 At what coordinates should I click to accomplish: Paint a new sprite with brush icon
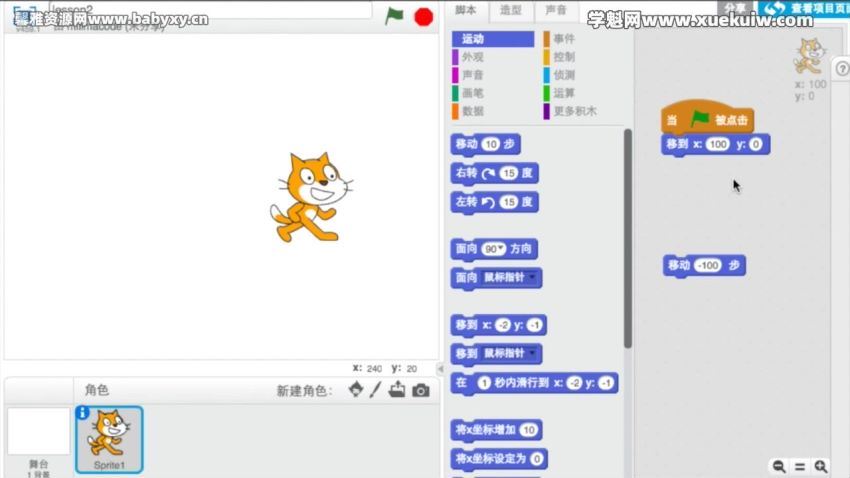click(376, 390)
